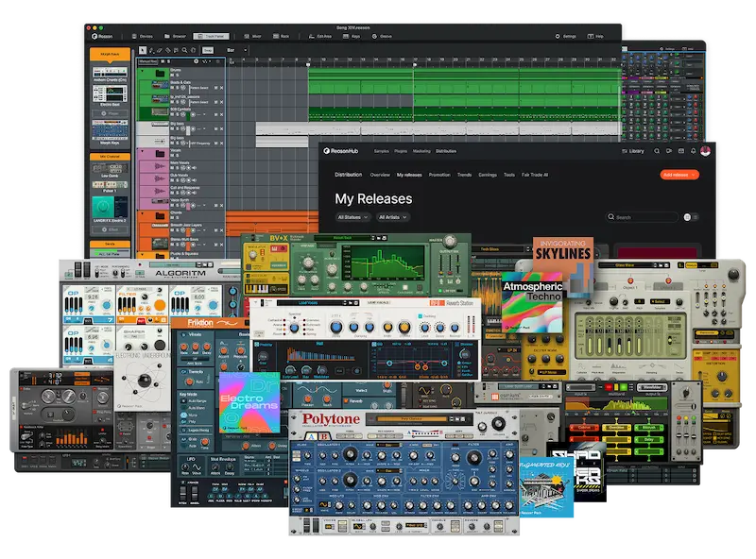Viewport: 756px width, 559px height.
Task: Select the Pencil tool in sequencer toolbar
Action: click(x=151, y=50)
